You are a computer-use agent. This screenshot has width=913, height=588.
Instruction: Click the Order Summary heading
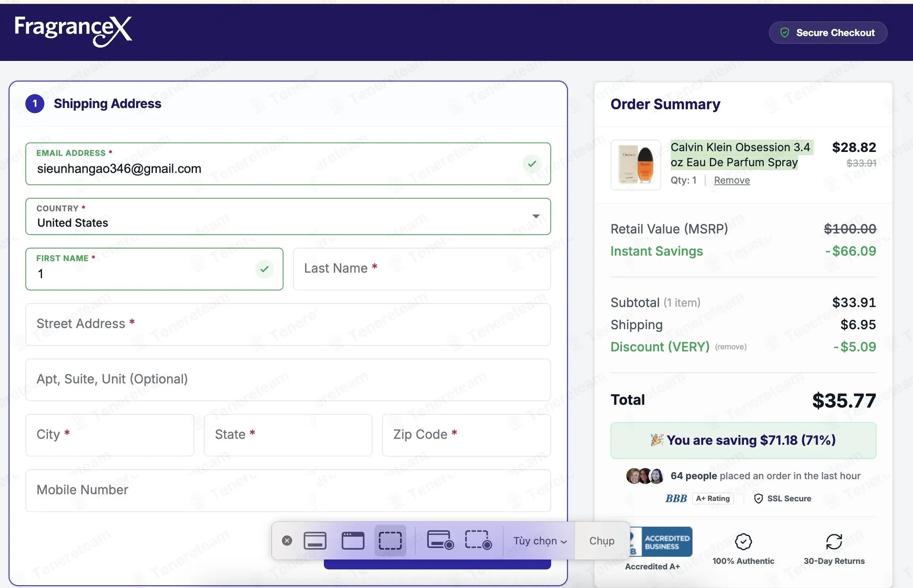pyautogui.click(x=666, y=104)
